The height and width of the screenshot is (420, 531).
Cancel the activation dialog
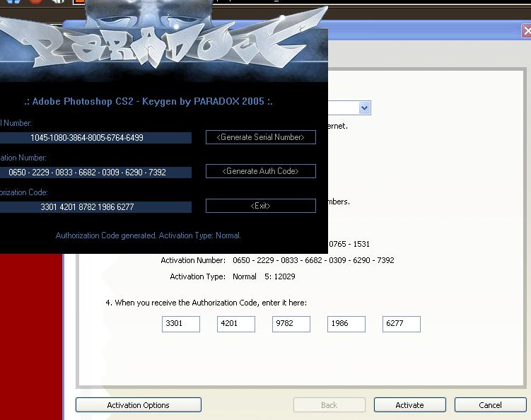pyautogui.click(x=490, y=405)
